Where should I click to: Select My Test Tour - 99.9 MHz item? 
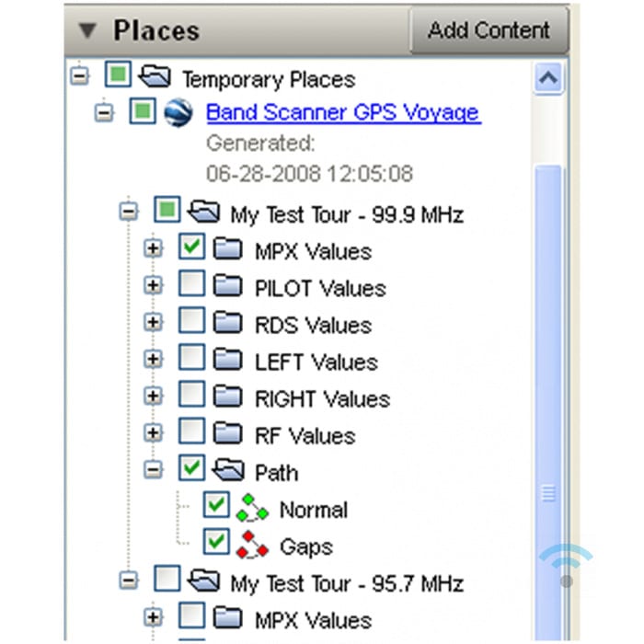346,215
